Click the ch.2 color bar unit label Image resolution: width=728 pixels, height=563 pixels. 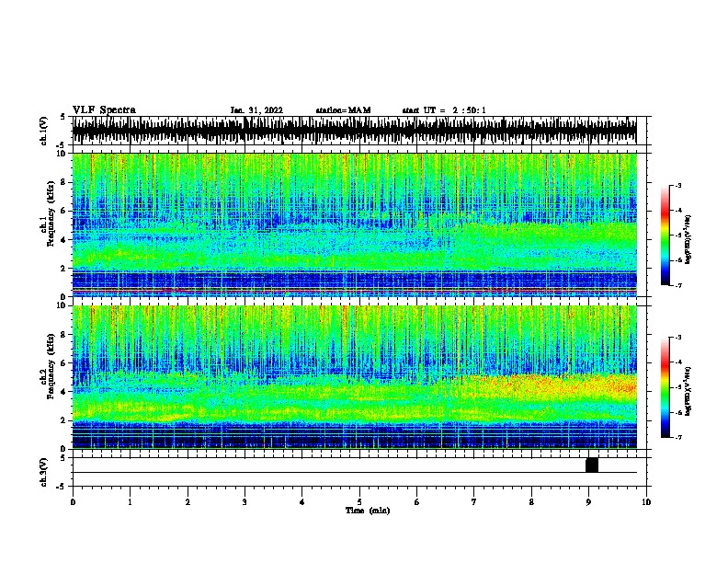[x=688, y=392]
